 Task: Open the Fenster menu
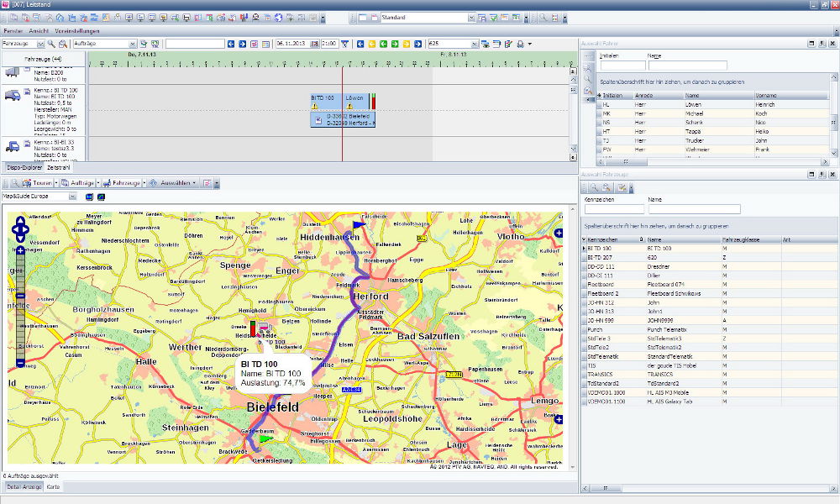[13, 31]
